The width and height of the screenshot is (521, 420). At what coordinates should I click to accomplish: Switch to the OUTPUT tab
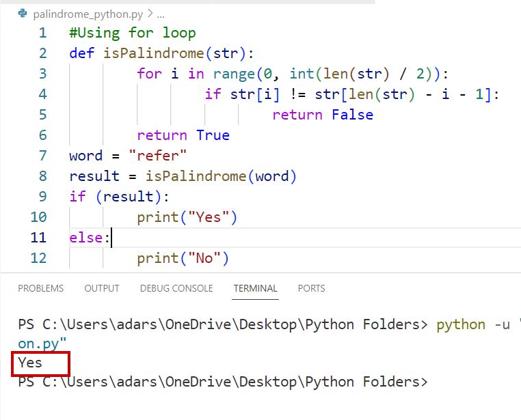pos(102,288)
